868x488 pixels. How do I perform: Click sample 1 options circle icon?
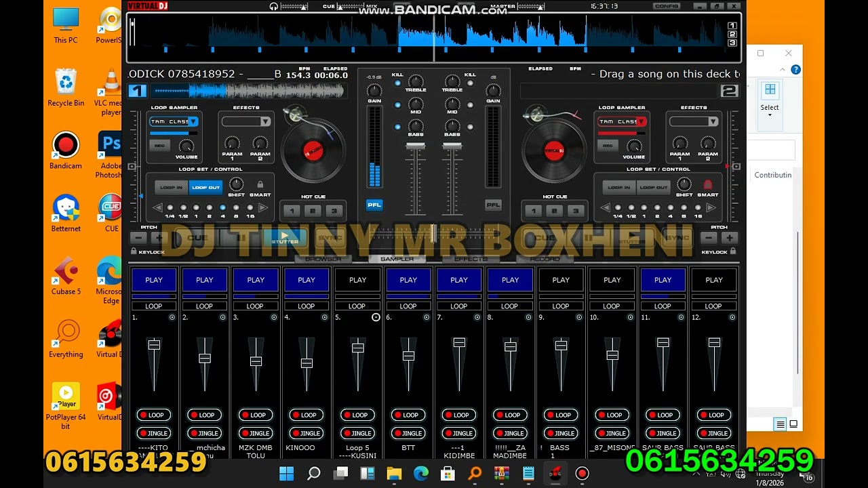[172, 317]
